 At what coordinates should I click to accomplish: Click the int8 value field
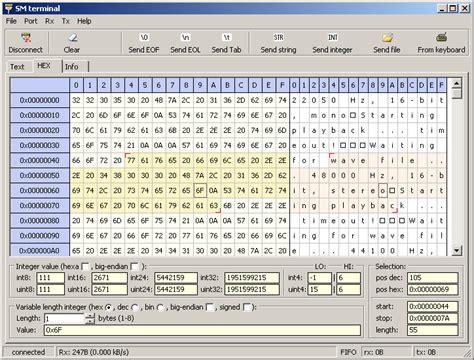tap(50, 278)
